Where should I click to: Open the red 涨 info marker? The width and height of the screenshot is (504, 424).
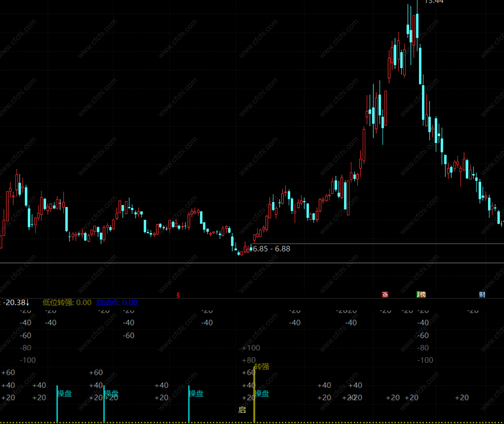click(385, 295)
